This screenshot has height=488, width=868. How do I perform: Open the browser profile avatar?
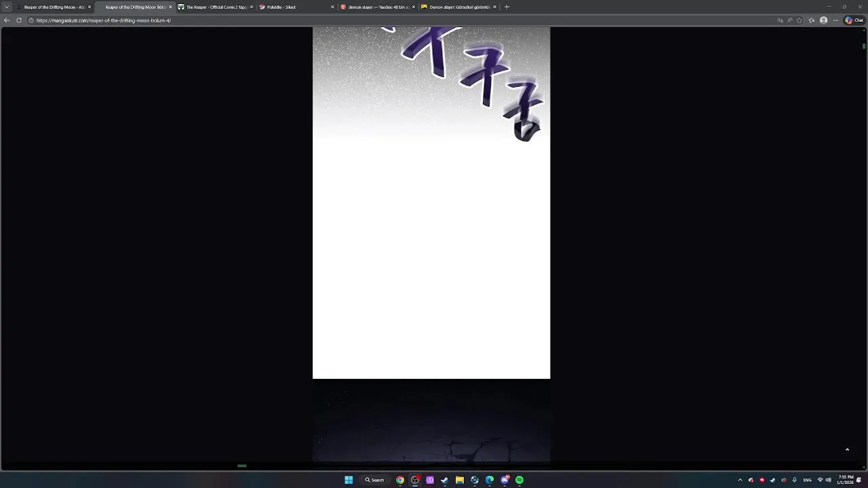(x=824, y=20)
